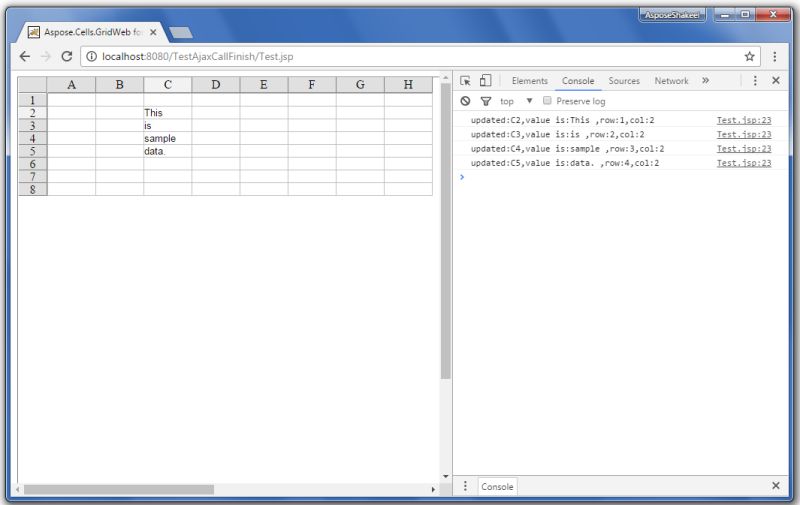The image size is (800, 505).
Task: Clear the console log with the ban icon
Action: coord(465,101)
